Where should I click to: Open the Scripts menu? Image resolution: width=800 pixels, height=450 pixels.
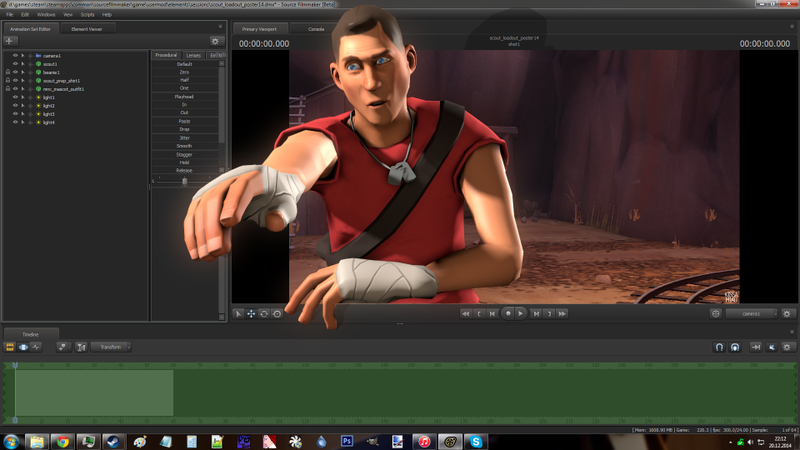pyautogui.click(x=87, y=14)
